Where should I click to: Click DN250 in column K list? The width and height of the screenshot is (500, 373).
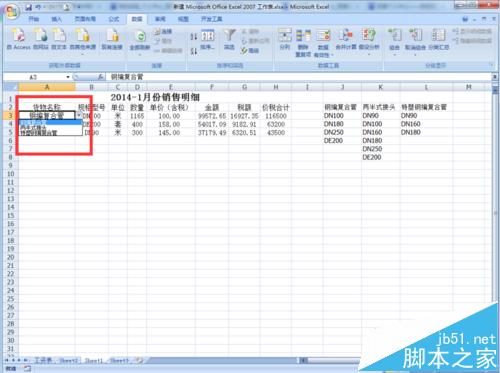point(372,149)
